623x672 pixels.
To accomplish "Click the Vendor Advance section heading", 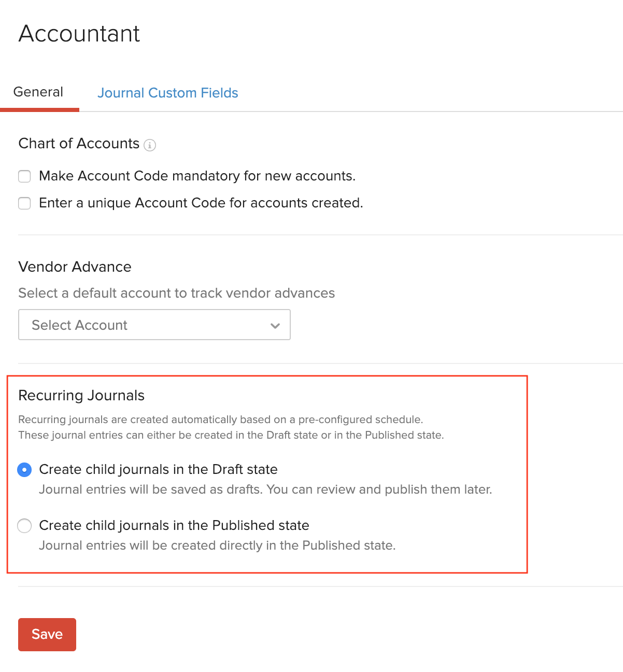I will click(75, 267).
